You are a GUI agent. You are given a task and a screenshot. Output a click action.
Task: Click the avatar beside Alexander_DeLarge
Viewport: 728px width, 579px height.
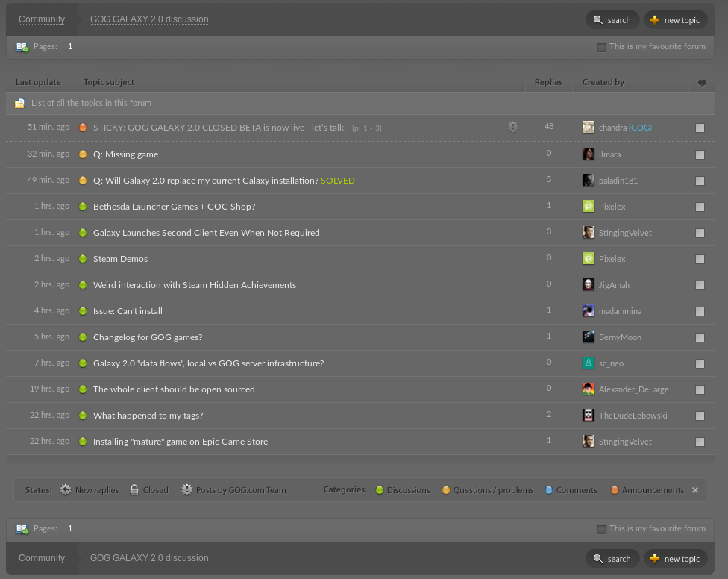point(589,389)
